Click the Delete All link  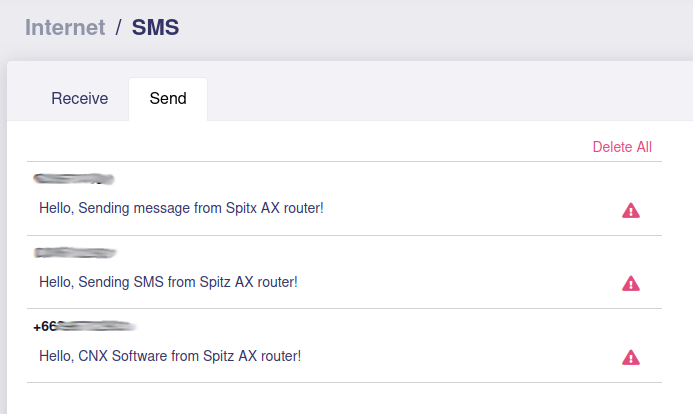point(622,147)
